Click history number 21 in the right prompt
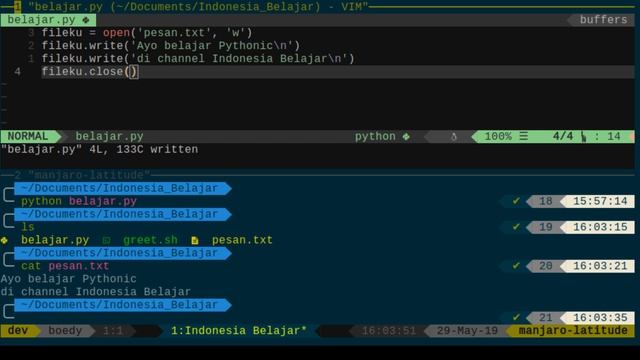The height and width of the screenshot is (360, 640). [546, 318]
